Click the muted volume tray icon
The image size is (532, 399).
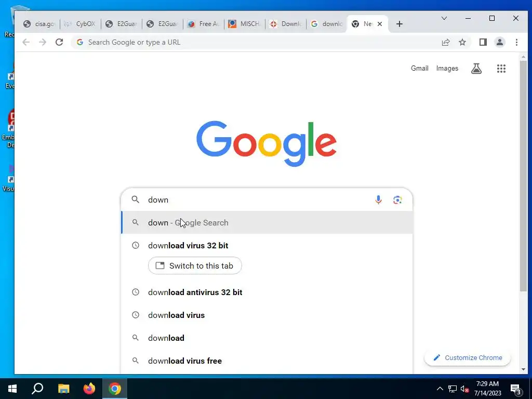pyautogui.click(x=464, y=389)
